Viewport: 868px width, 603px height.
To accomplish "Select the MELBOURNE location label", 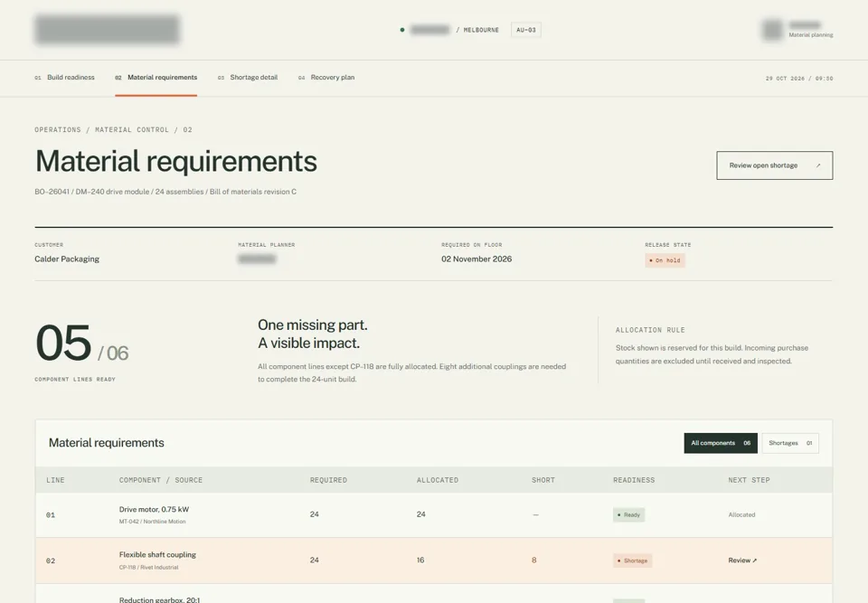I will point(481,30).
